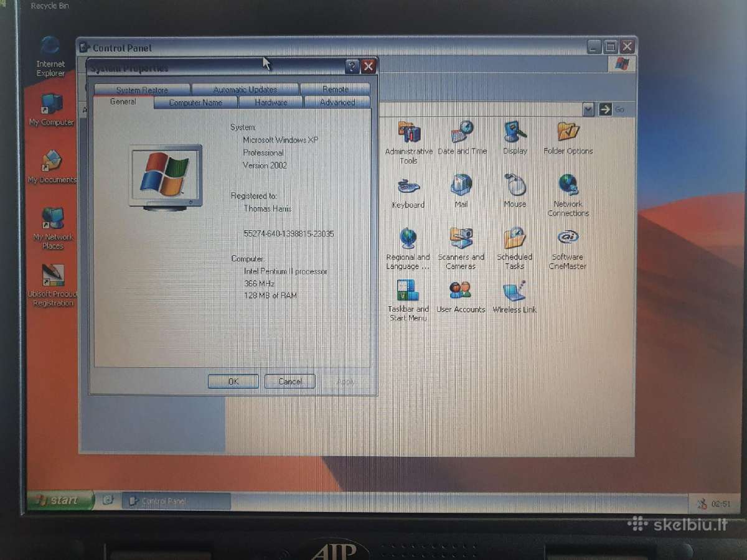
Task: Click the 02:51 taskbar clock
Action: [721, 504]
